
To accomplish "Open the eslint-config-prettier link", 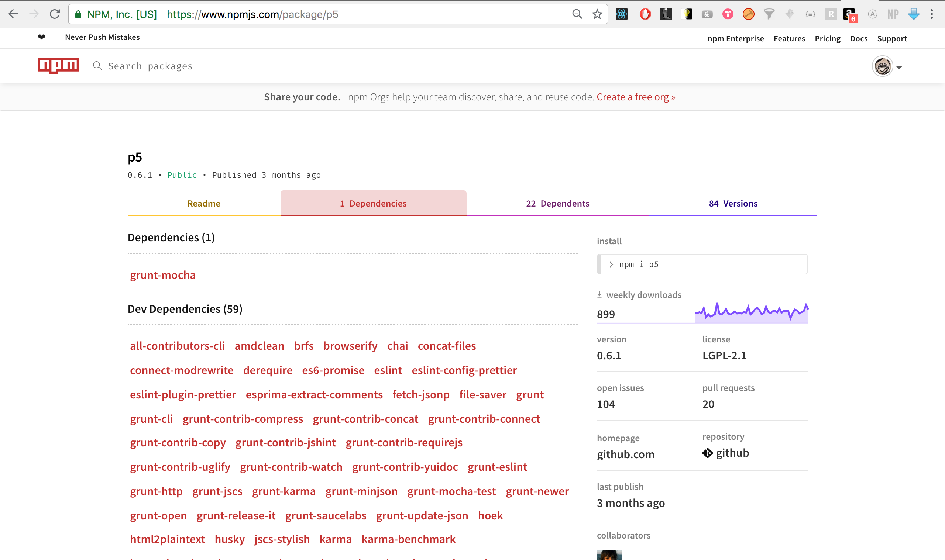I will point(464,370).
